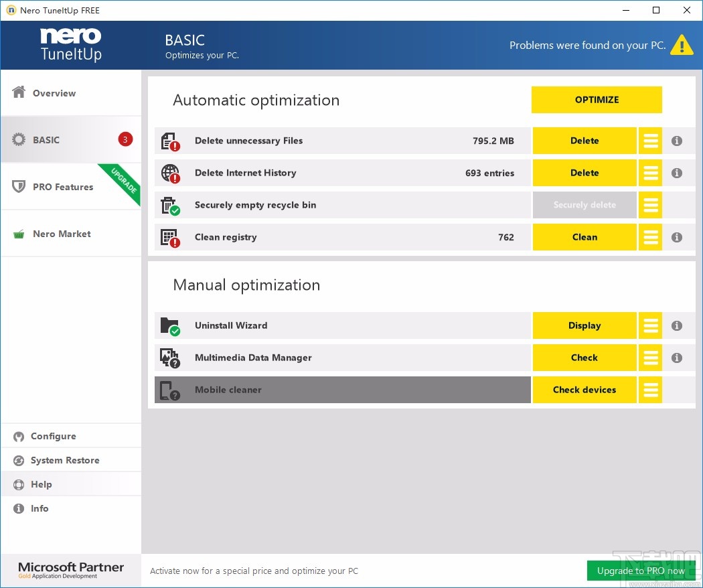
Task: Click the 795.2 MB value
Action: tap(493, 141)
